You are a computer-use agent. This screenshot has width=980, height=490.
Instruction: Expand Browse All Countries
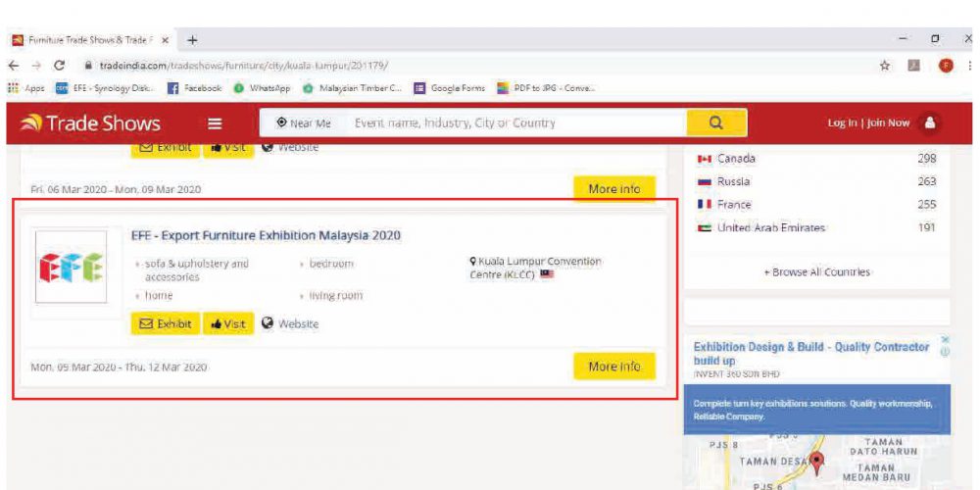click(x=817, y=272)
